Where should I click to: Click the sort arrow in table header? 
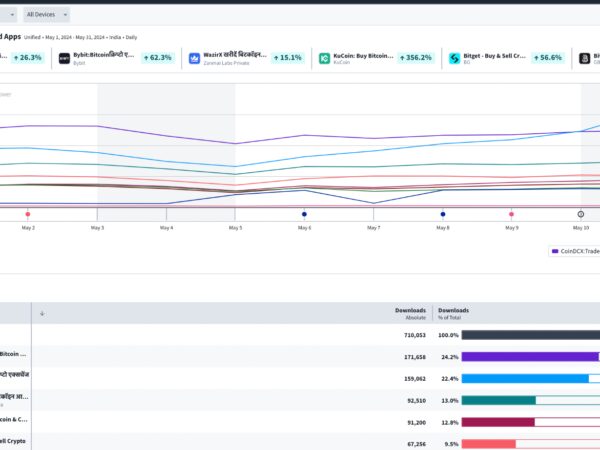pos(42,313)
